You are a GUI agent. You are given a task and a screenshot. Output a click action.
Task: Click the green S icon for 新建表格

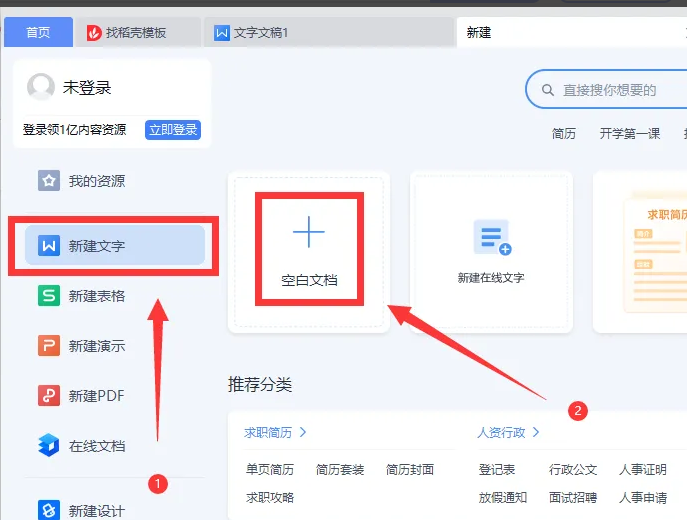(49, 295)
